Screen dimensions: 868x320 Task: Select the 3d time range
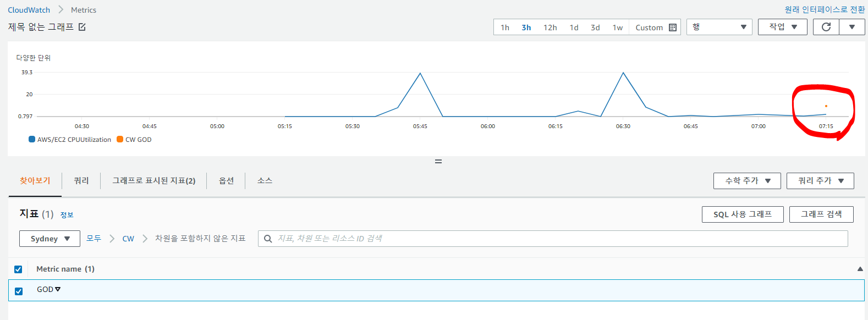point(595,27)
